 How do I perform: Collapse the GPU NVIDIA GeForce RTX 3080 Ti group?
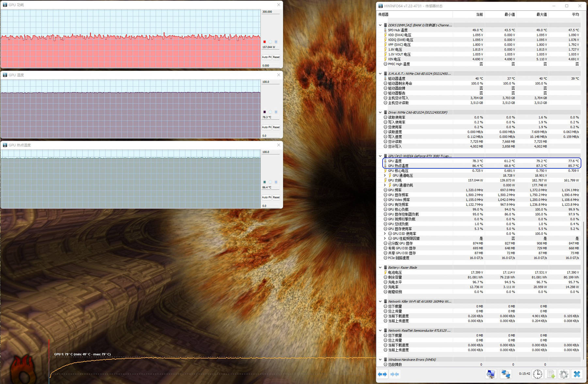point(380,156)
